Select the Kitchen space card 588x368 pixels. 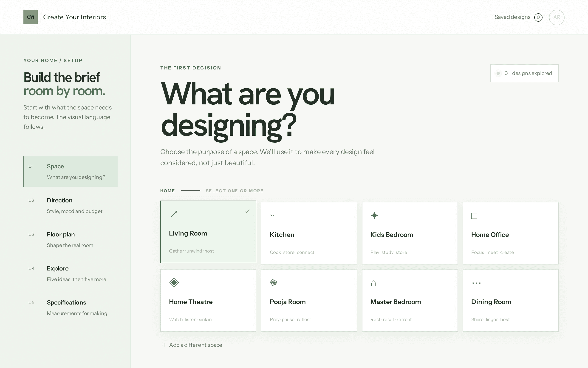click(309, 233)
